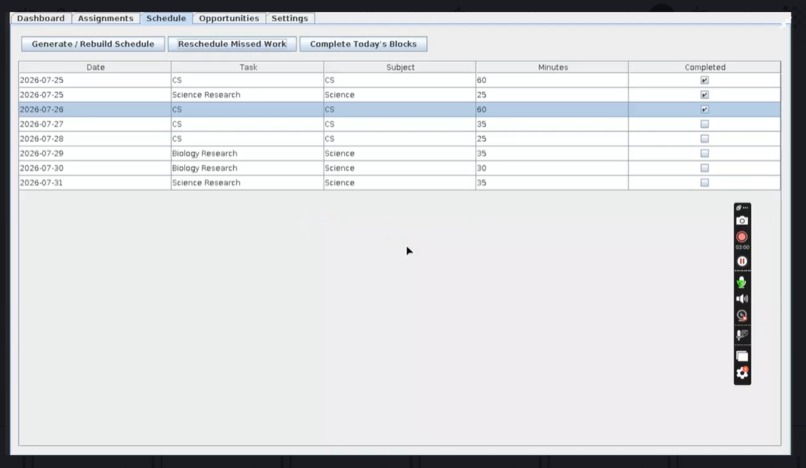Select the 2026-07-29 date cell
The image size is (806, 468).
click(95, 153)
